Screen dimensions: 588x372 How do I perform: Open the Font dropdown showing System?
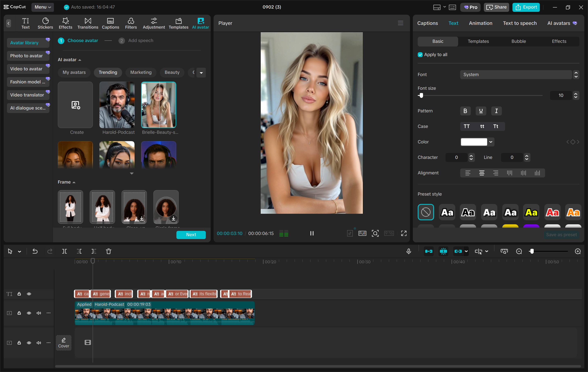(516, 74)
